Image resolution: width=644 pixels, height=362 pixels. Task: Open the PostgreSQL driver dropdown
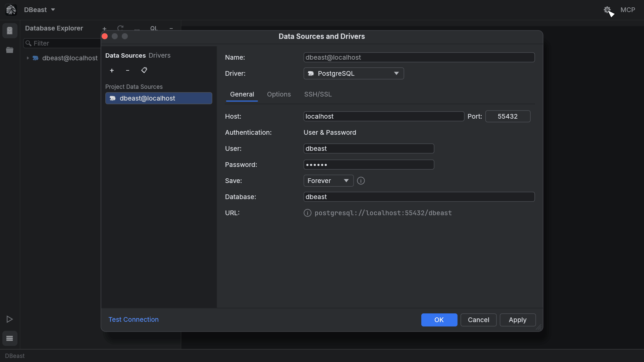pos(354,73)
